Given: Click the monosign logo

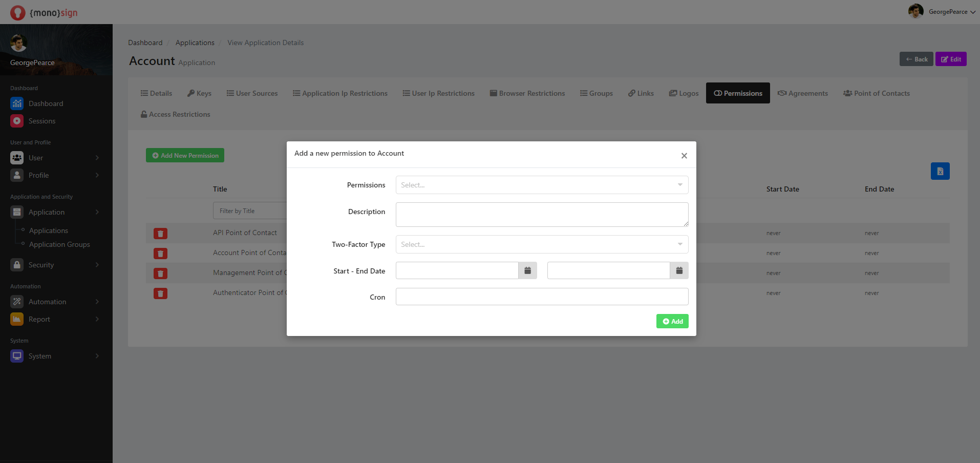Looking at the screenshot, I should tap(44, 12).
